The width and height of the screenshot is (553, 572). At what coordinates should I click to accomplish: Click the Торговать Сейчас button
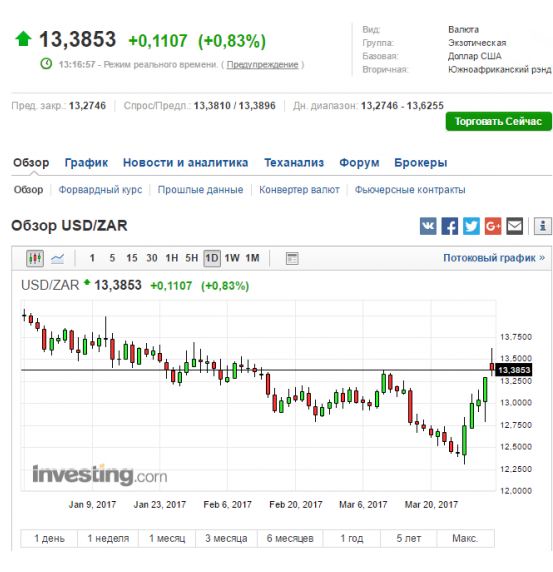click(x=498, y=121)
